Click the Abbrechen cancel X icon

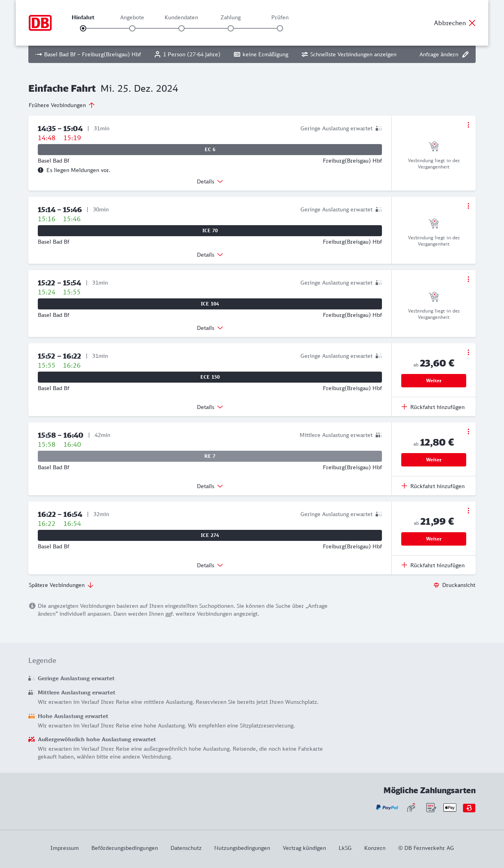(x=472, y=23)
